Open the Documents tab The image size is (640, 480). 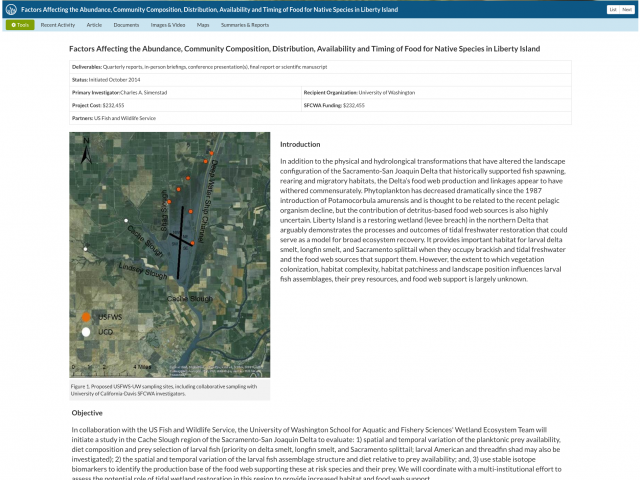(127, 25)
